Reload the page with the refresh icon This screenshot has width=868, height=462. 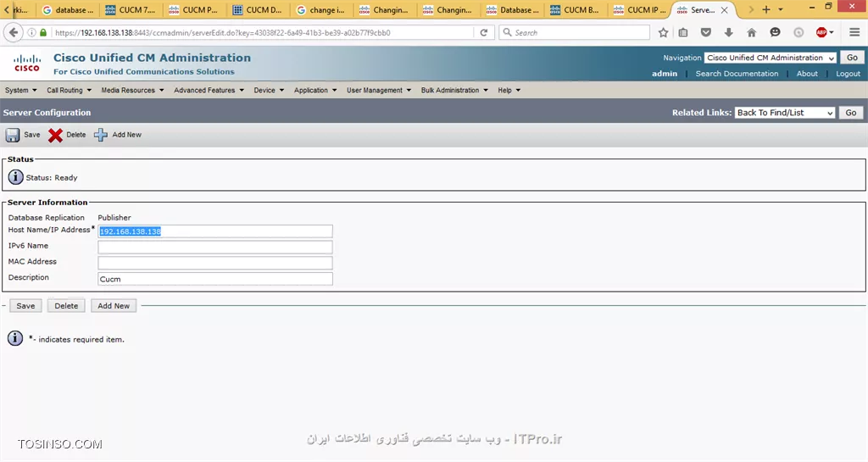(484, 33)
